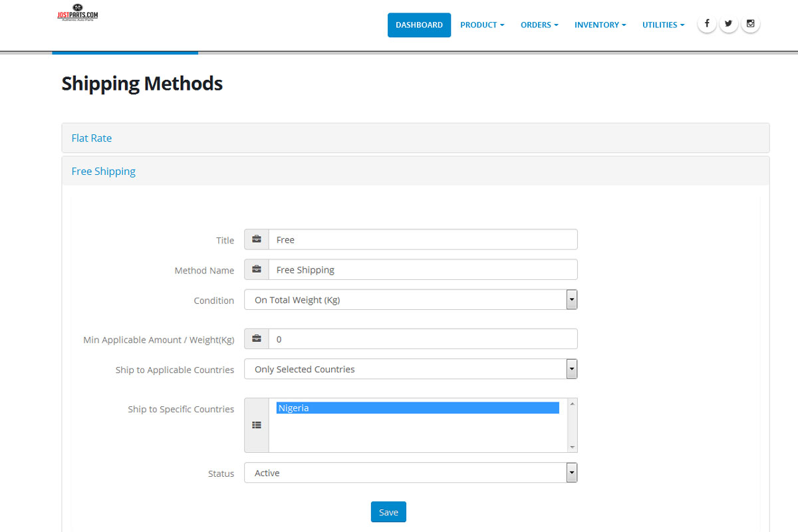Click briefcase icon beside Method Name field

(x=257, y=270)
